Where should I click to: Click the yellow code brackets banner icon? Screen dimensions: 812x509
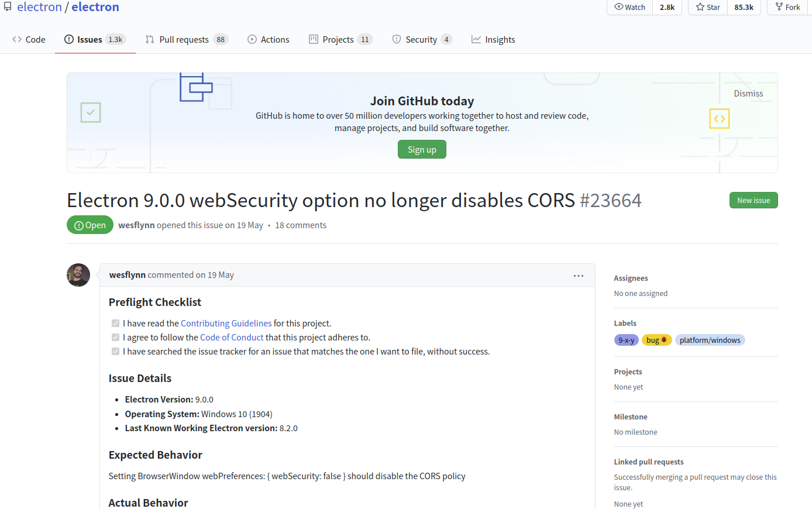720,119
